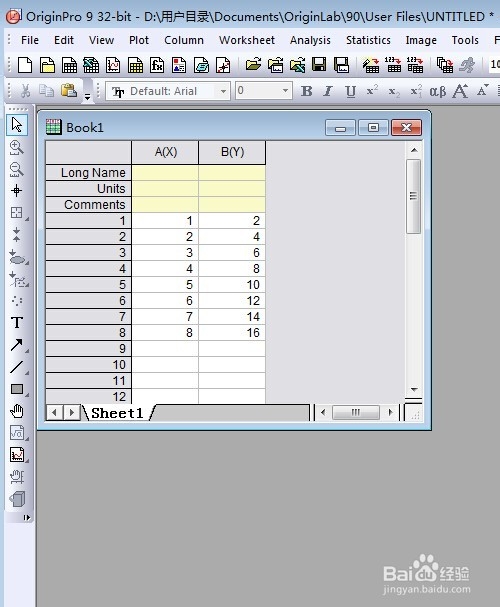Select the Arrow drawing tool
The image size is (500, 607).
click(17, 345)
